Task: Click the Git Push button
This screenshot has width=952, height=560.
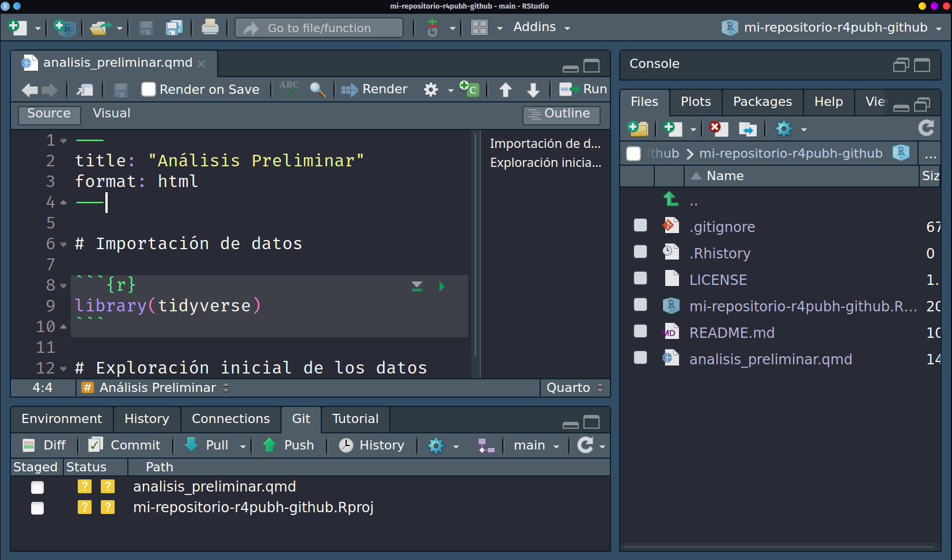Action: (x=289, y=445)
